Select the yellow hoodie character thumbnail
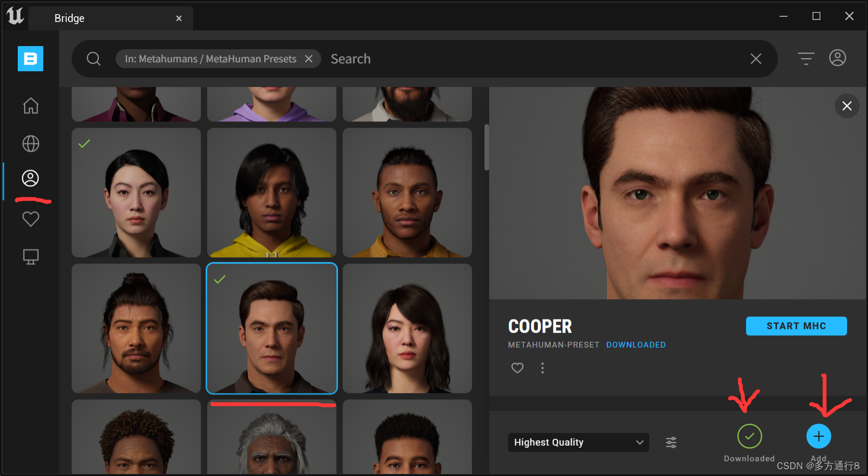 tap(272, 193)
